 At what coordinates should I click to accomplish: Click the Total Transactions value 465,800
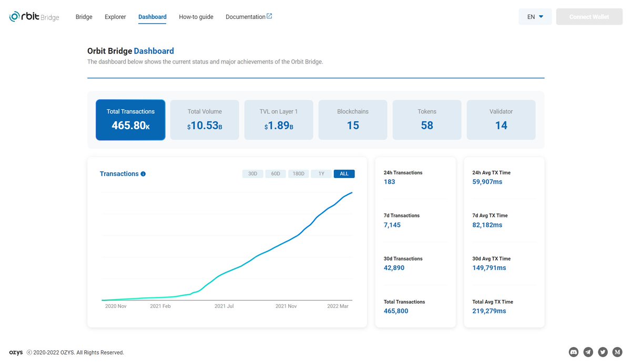(396, 311)
